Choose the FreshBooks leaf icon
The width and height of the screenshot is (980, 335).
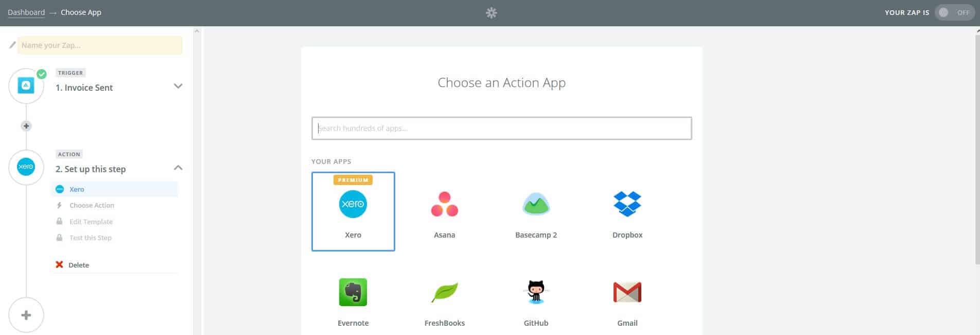(x=444, y=292)
